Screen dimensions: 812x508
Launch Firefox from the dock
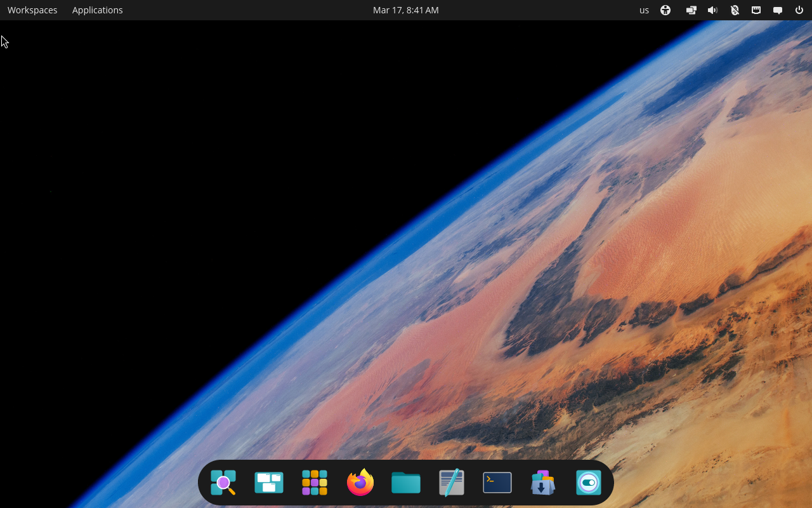pos(360,483)
